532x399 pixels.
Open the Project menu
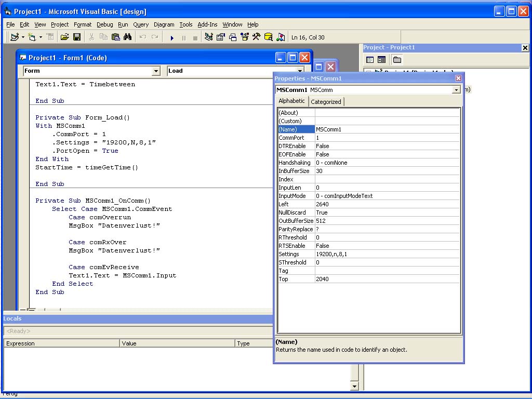(60, 24)
